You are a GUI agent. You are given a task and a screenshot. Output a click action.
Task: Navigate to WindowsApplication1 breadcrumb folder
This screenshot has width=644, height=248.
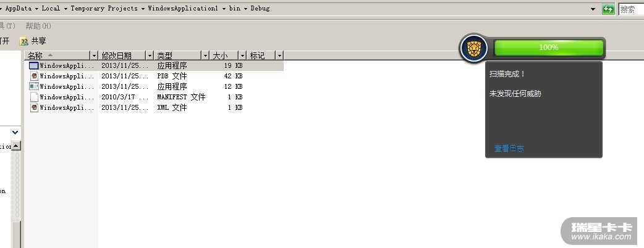coord(183,8)
